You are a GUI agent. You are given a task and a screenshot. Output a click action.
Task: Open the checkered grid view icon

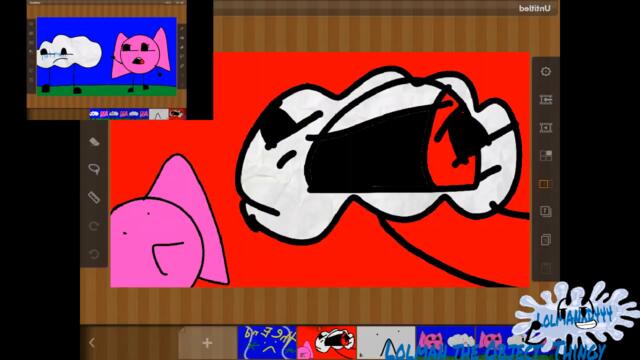pos(546,156)
